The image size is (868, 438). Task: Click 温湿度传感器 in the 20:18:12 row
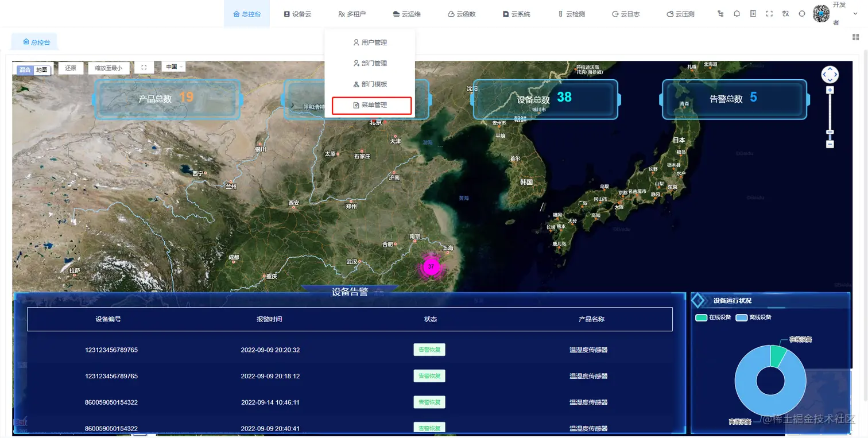coord(588,376)
